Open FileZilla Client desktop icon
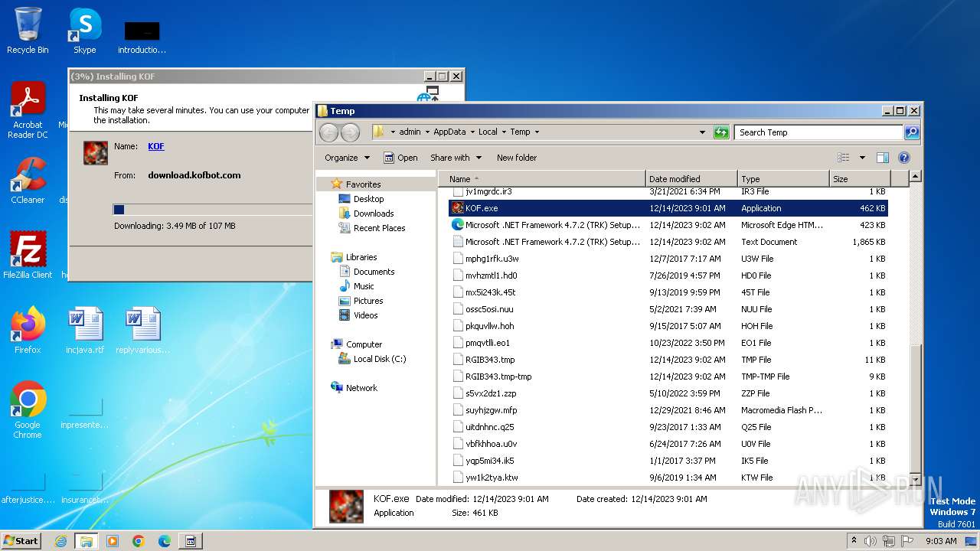Image resolution: width=980 pixels, height=551 pixels. coord(28,255)
